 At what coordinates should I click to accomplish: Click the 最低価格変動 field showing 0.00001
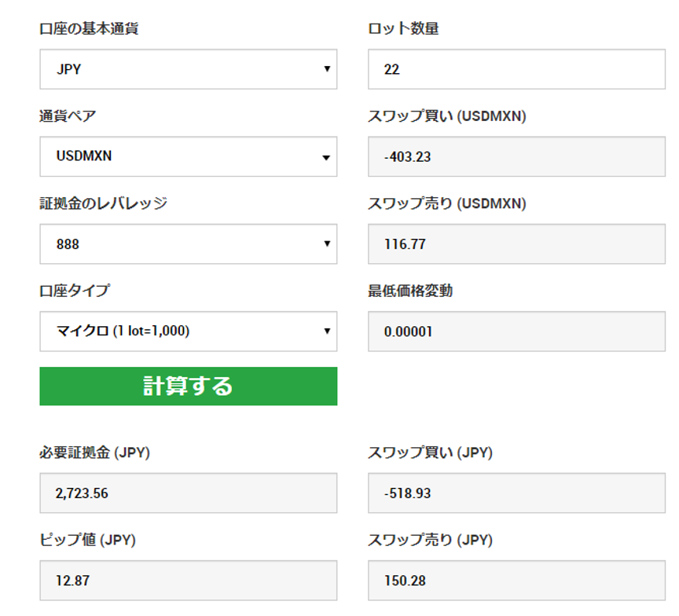point(516,331)
